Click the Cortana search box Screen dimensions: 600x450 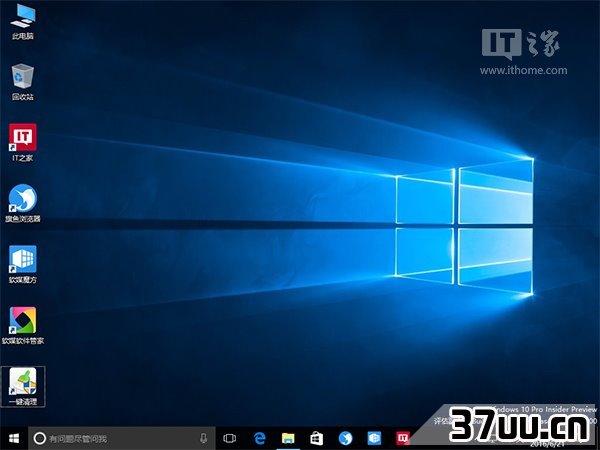[x=122, y=438]
